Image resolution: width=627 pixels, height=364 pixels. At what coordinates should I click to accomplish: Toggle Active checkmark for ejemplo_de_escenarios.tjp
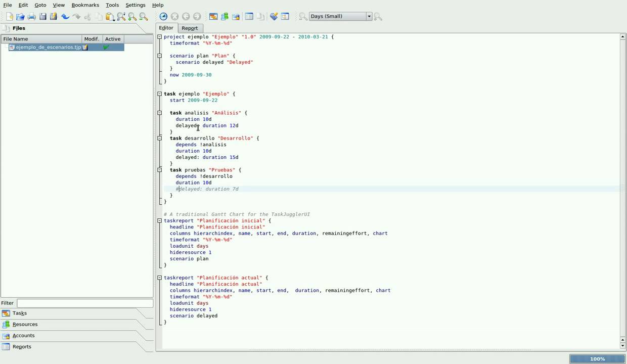(x=106, y=47)
